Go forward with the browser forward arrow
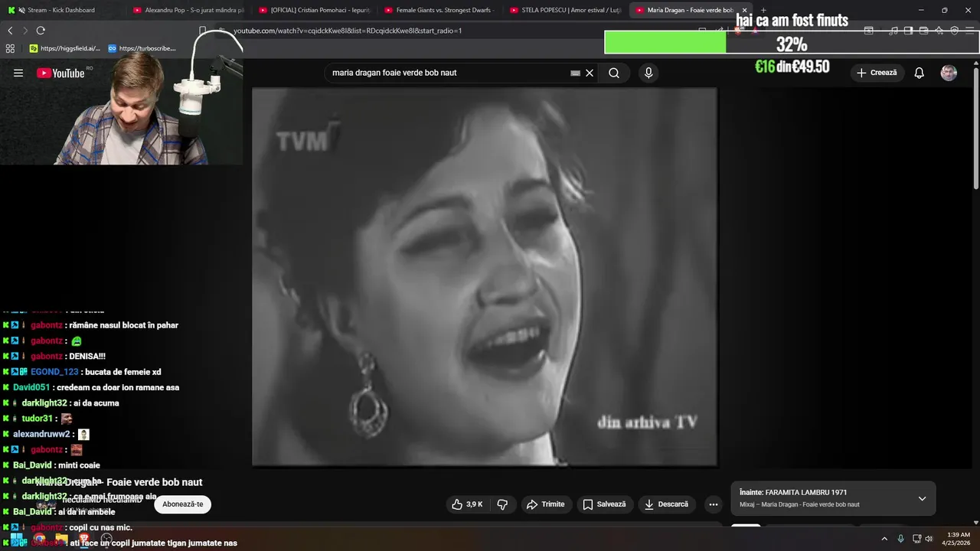This screenshot has width=980, height=551. pos(25,31)
